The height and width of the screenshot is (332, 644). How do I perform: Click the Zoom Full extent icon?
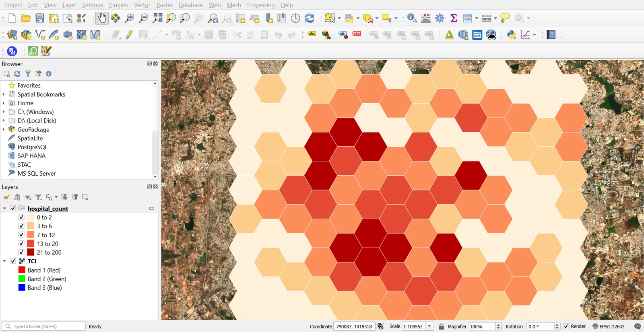pyautogui.click(x=157, y=18)
